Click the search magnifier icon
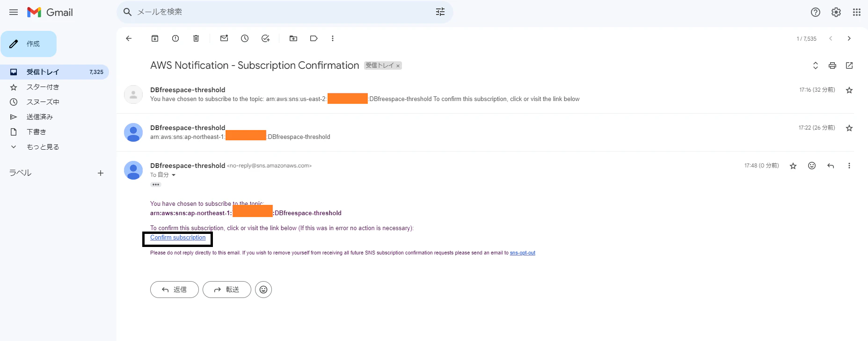Image resolution: width=868 pixels, height=341 pixels. (127, 12)
